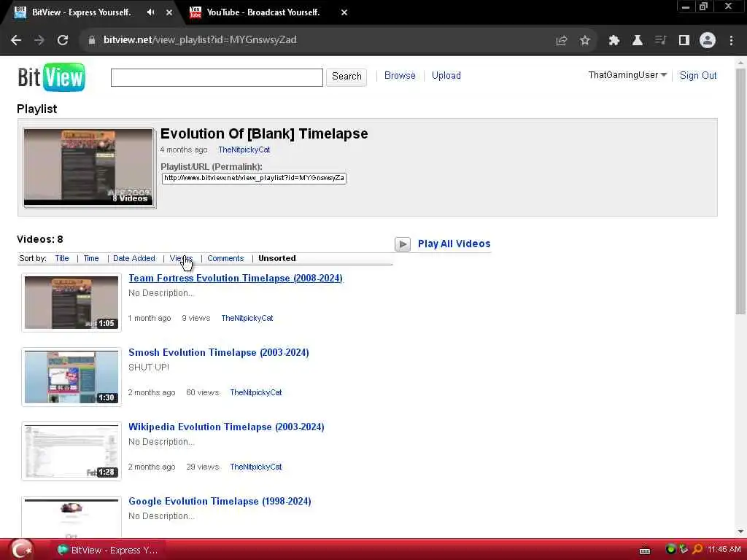747x560 pixels.
Task: Click the browser forward arrow
Action: pos(39,41)
